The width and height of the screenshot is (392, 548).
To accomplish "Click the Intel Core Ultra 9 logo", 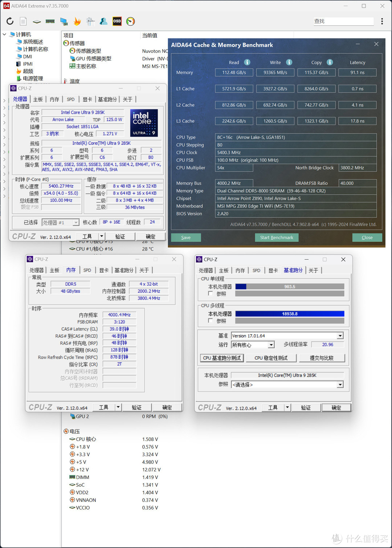I will 144,123.
